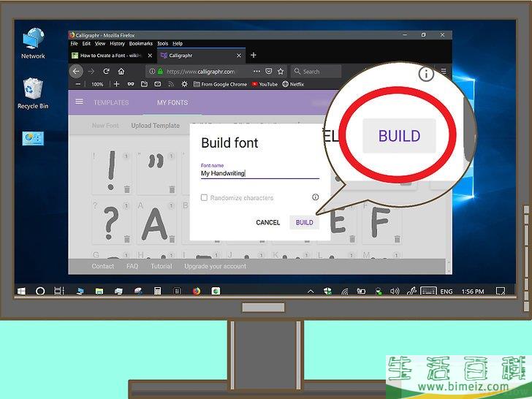
Task: Open the Bookmarks menu
Action: (x=141, y=43)
